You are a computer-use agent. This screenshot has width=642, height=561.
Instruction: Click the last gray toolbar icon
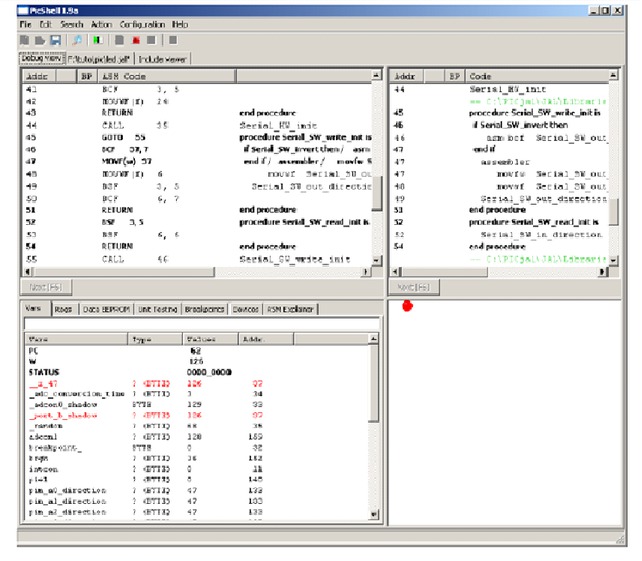[x=173, y=41]
